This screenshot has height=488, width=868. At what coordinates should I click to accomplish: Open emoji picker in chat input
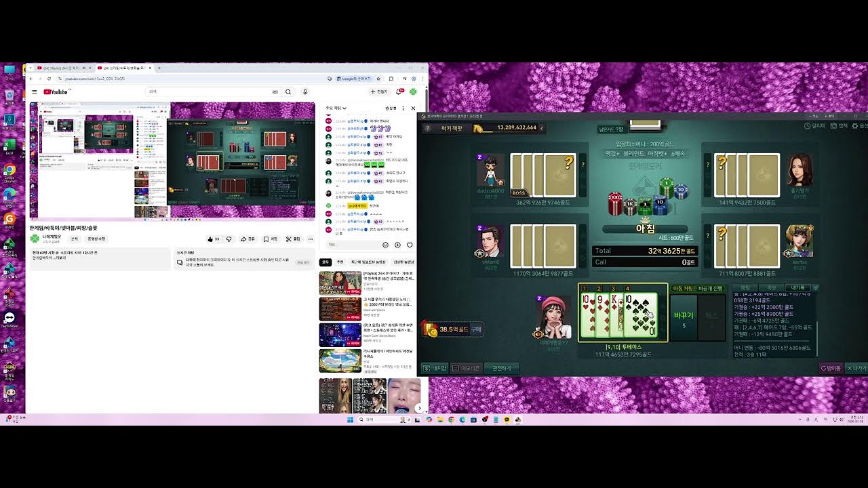click(x=386, y=245)
